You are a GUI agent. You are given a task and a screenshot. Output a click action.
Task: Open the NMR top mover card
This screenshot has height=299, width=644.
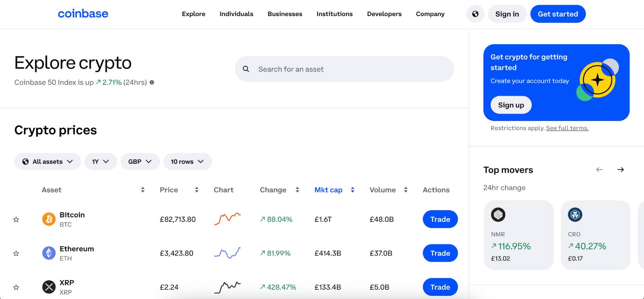(518, 235)
